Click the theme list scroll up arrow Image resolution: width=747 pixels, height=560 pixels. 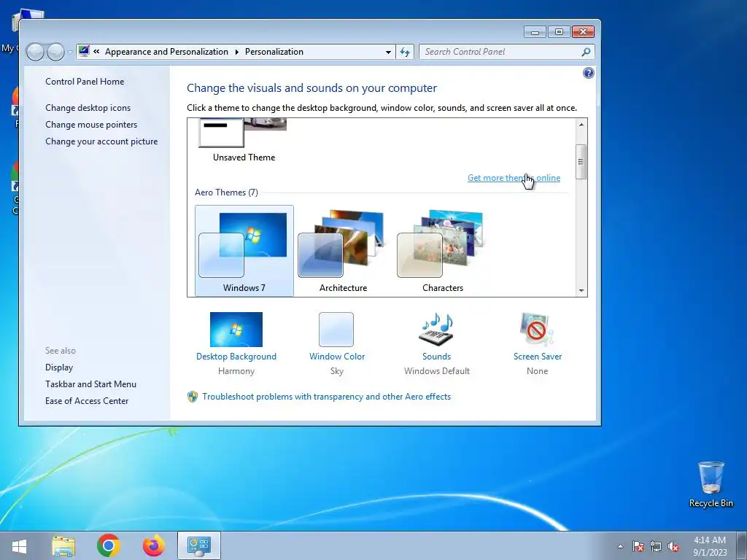tap(581, 124)
